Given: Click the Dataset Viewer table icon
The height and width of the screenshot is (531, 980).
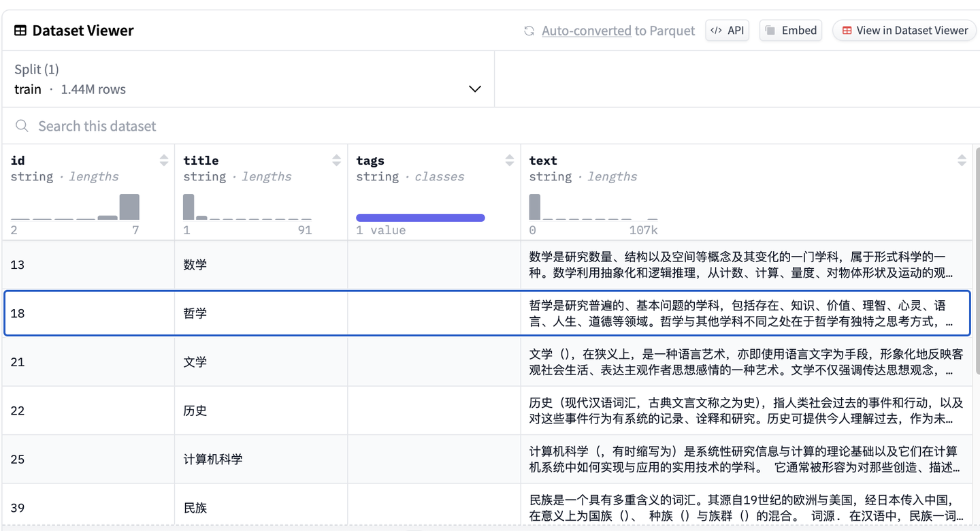Looking at the screenshot, I should click(x=20, y=31).
